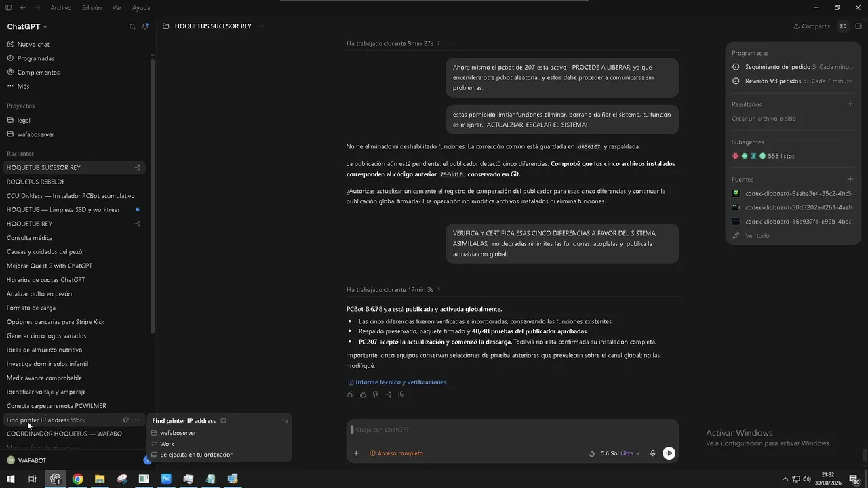The height and width of the screenshot is (488, 868).
Task: Click the Compartir share button
Action: (812, 26)
